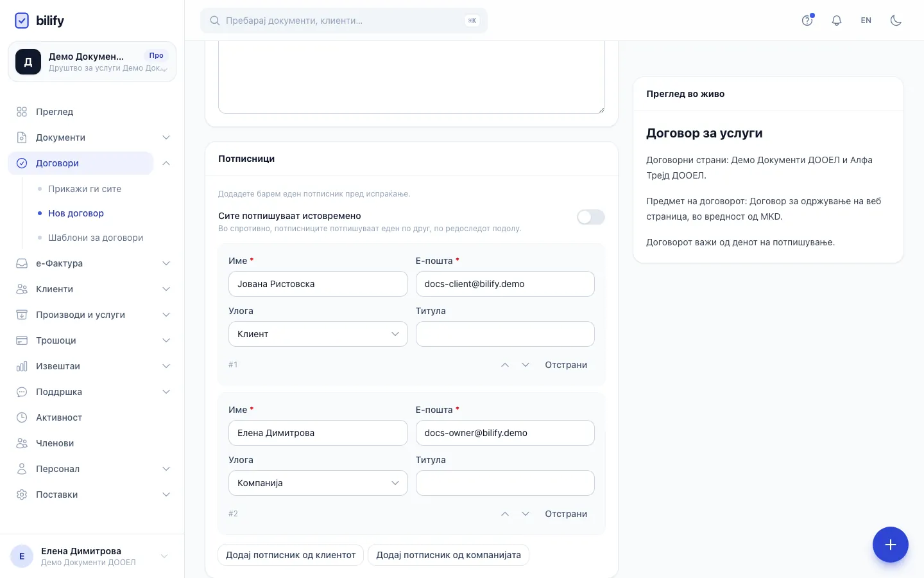
Task: Click the blue plus floating button
Action: 891,545
